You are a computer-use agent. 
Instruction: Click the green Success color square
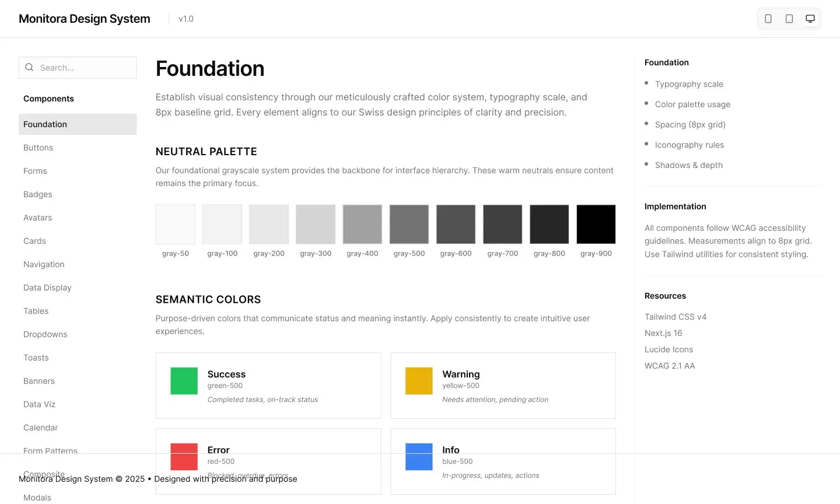(x=184, y=381)
